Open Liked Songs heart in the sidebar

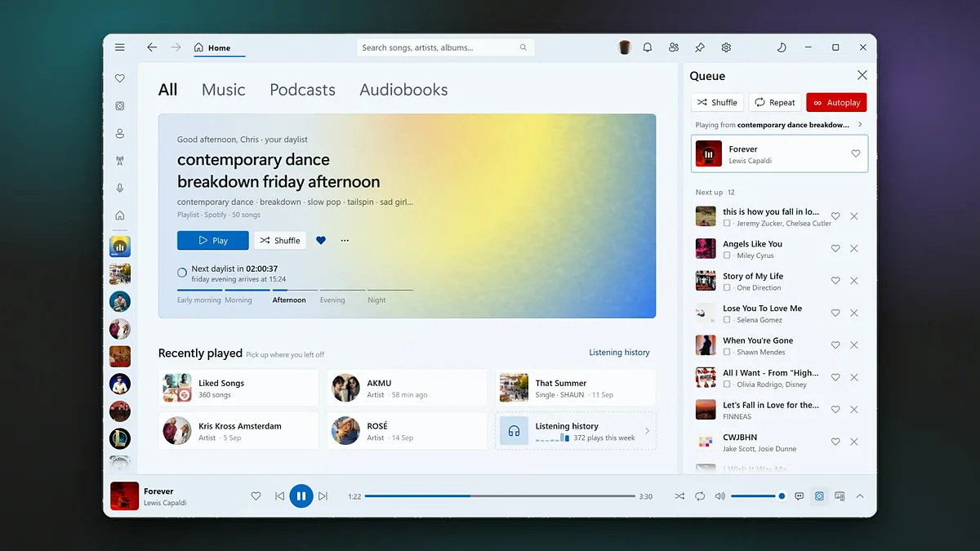(120, 78)
